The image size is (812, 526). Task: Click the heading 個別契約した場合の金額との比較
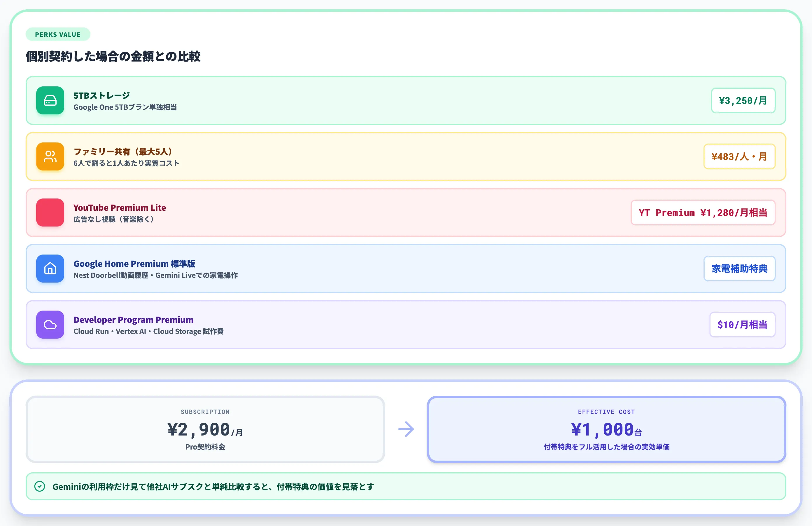click(113, 56)
